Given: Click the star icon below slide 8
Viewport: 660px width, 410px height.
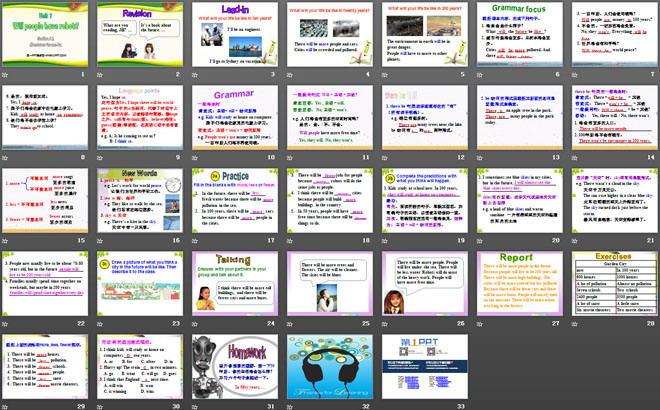Looking at the screenshot, I should click(5, 158).
